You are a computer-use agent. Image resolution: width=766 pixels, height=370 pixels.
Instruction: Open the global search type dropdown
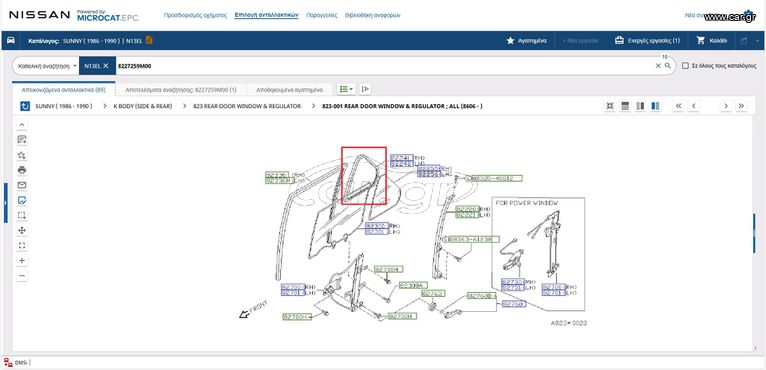(x=46, y=65)
